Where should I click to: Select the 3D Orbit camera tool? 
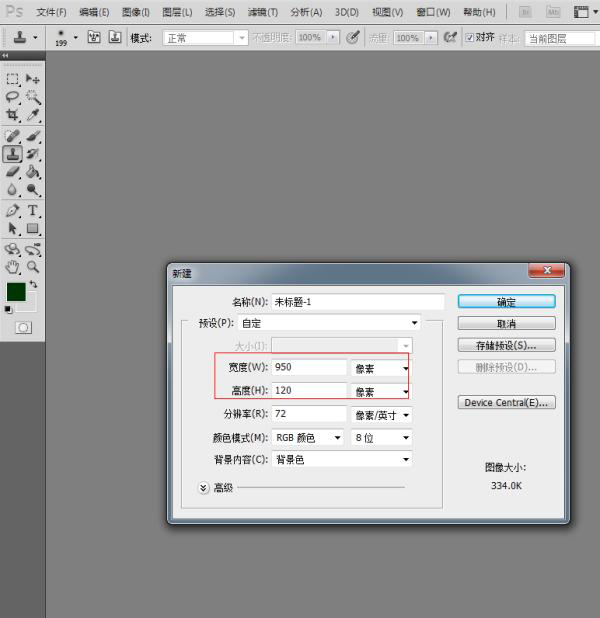(x=33, y=249)
